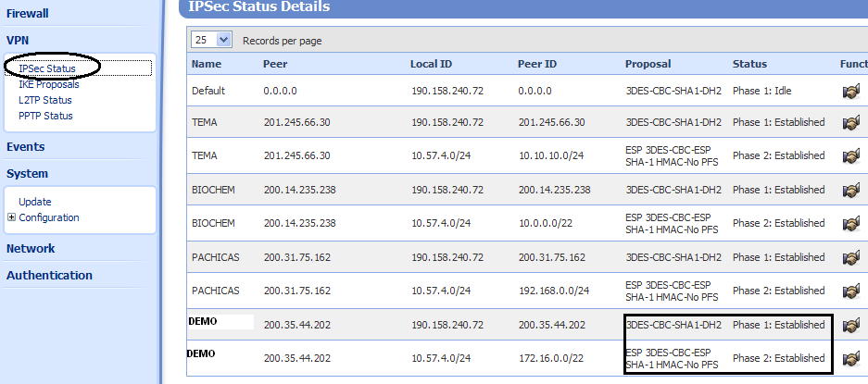Click handshake icon for PACHICAS Phase 2 row
This screenshot has height=384, width=868.
(850, 291)
